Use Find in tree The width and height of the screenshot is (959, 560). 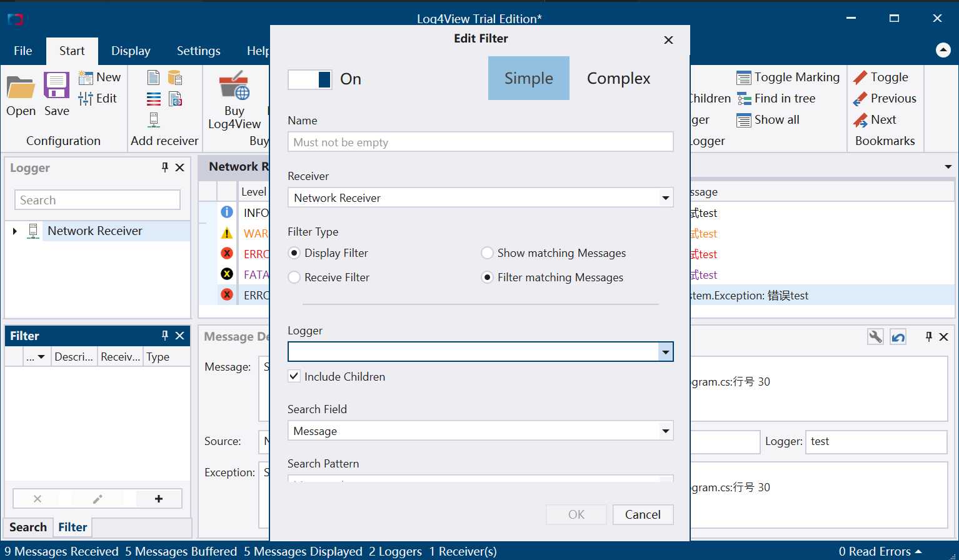(776, 98)
